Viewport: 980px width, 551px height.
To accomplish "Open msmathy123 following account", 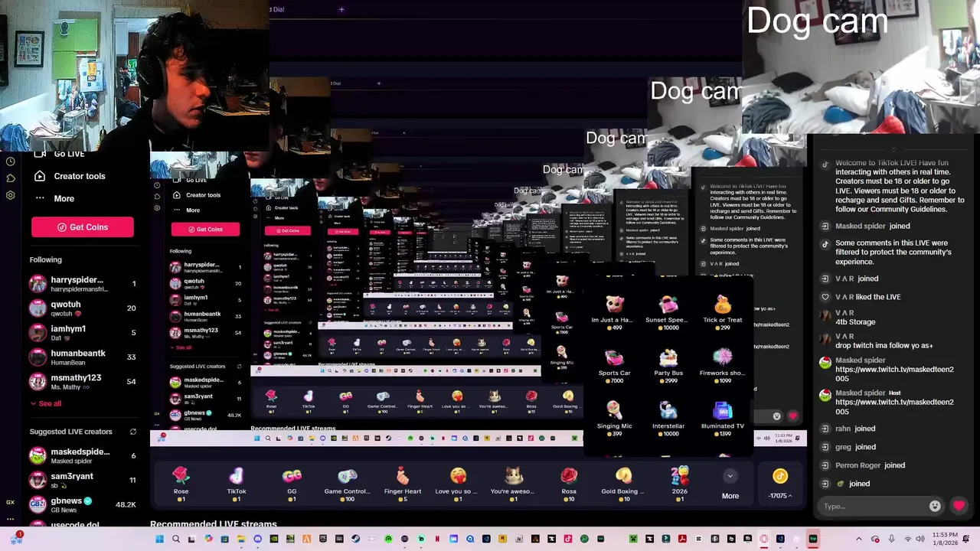I will click(83, 382).
